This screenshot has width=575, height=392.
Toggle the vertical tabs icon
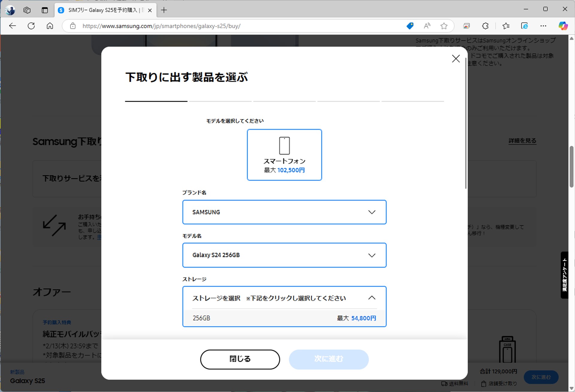pos(45,10)
